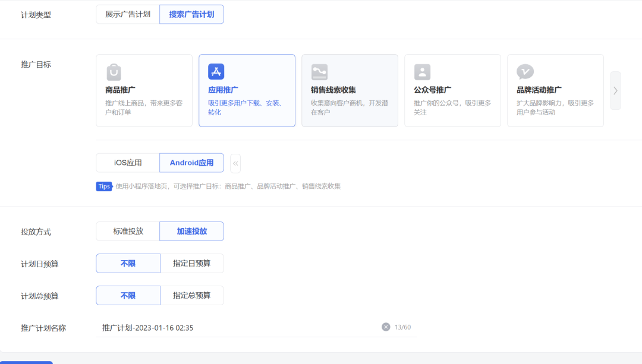
Task: Click the blue Tips badge below app type
Action: click(104, 186)
